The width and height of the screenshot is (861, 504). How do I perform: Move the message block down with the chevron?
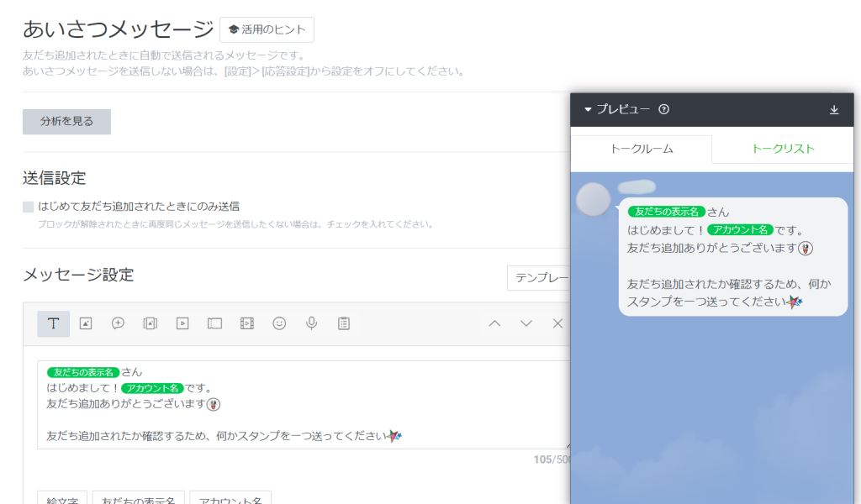[526, 323]
